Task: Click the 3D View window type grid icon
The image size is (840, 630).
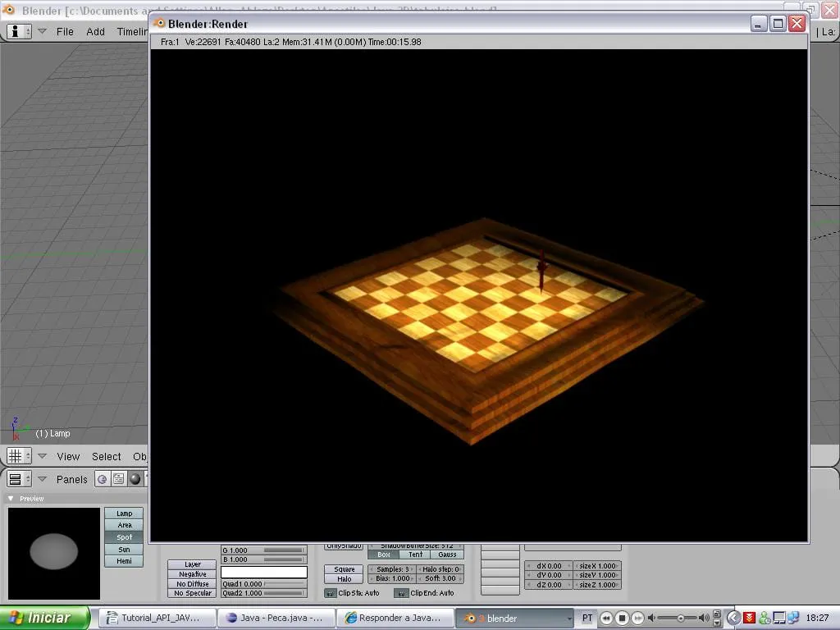Action: click(x=15, y=456)
